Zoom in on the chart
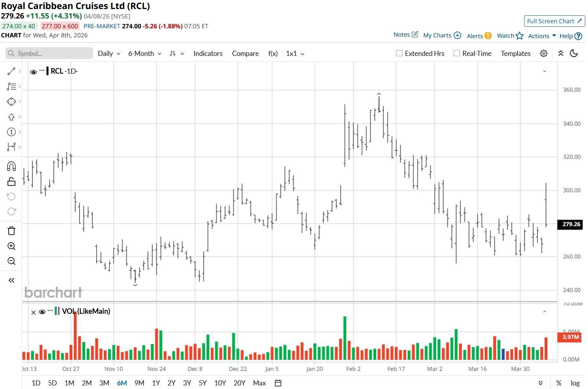588x389 pixels. point(11,246)
